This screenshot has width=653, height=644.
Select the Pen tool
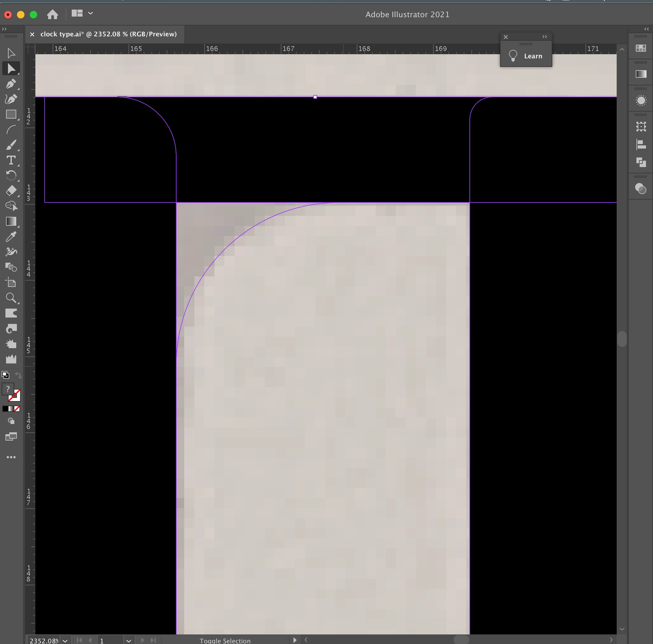pyautogui.click(x=11, y=84)
